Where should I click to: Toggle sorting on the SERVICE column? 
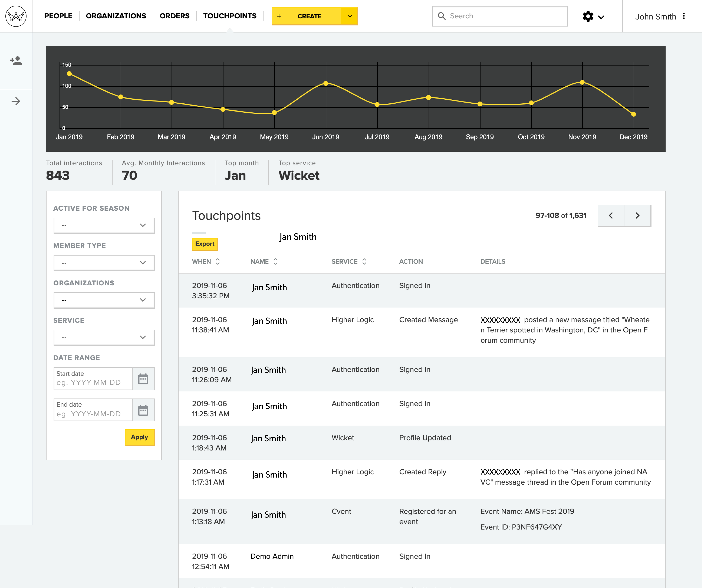click(364, 261)
